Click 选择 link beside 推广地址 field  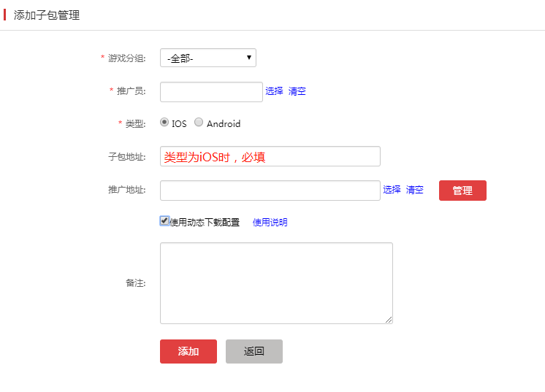pos(392,190)
